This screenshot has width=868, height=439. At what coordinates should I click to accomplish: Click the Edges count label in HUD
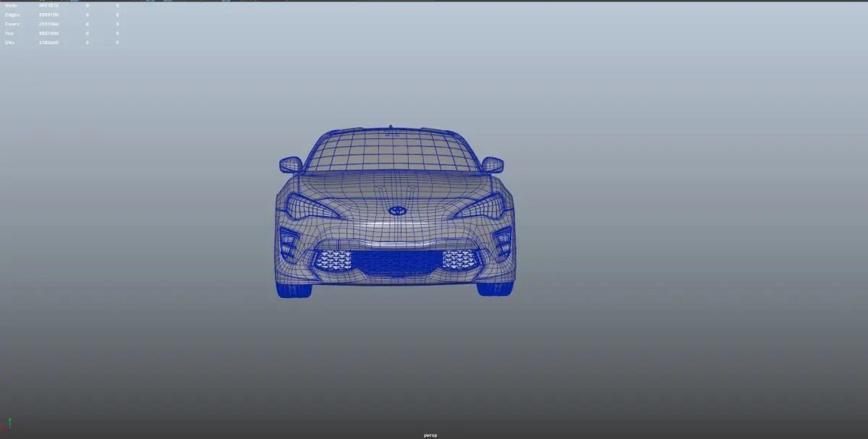coord(13,14)
